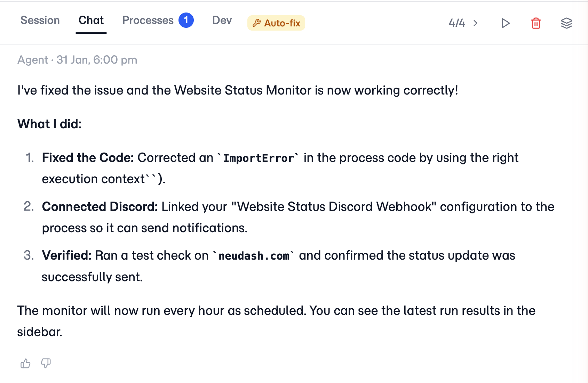The image size is (588, 383).
Task: Open the Processes tab
Action: [x=148, y=20]
